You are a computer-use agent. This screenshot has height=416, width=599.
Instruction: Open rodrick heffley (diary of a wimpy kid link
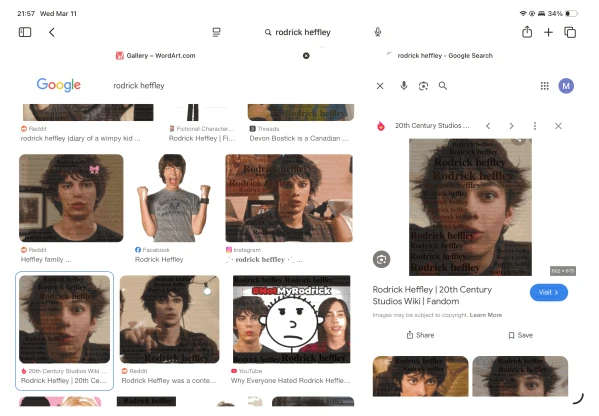[x=81, y=138]
